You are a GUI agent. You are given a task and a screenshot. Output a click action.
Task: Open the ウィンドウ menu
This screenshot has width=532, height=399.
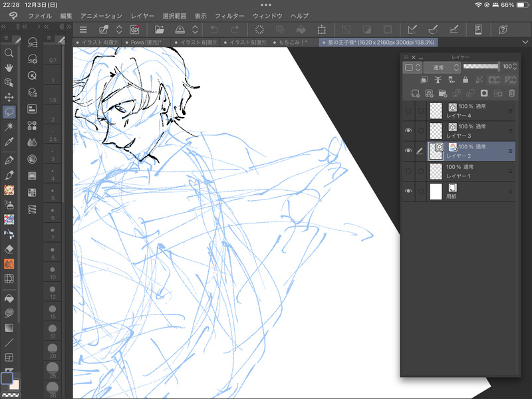267,16
